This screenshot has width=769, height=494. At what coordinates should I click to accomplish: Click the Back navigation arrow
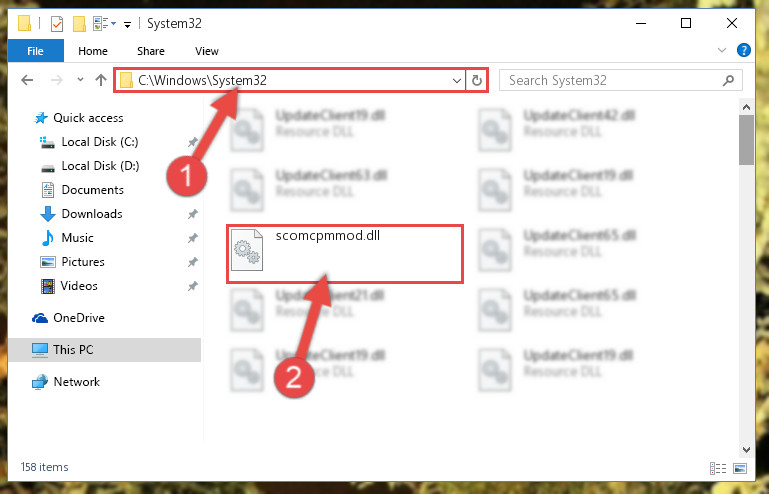pos(27,80)
